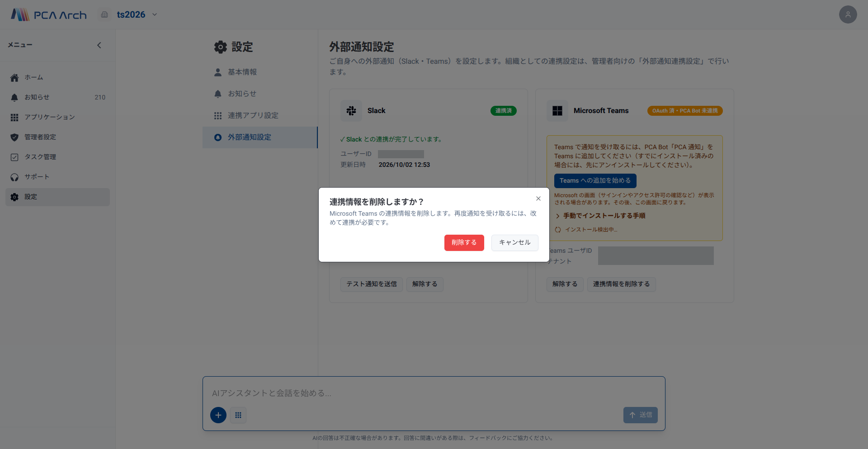Click 解除する in the Microsoft Teams card
Image resolution: width=868 pixels, height=449 pixels.
pos(565,284)
